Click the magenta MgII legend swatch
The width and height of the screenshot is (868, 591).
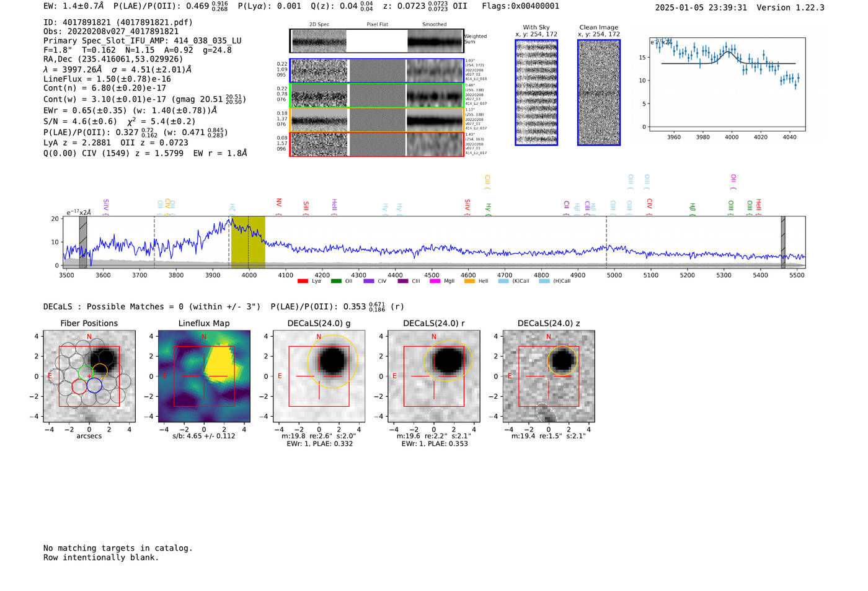pos(435,282)
